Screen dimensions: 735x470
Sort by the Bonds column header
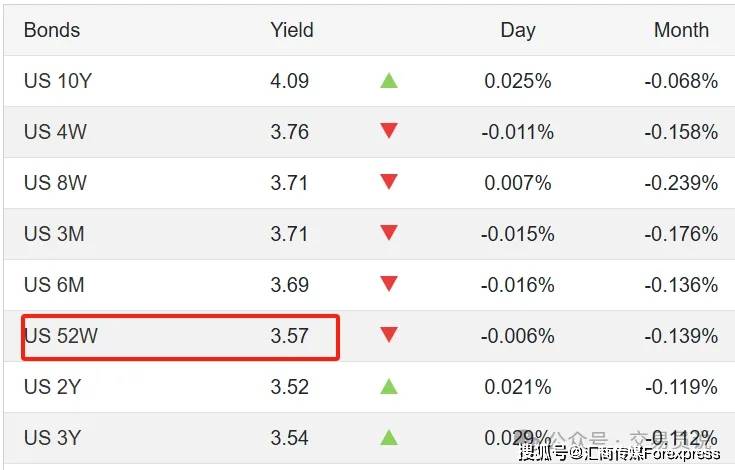[50, 30]
